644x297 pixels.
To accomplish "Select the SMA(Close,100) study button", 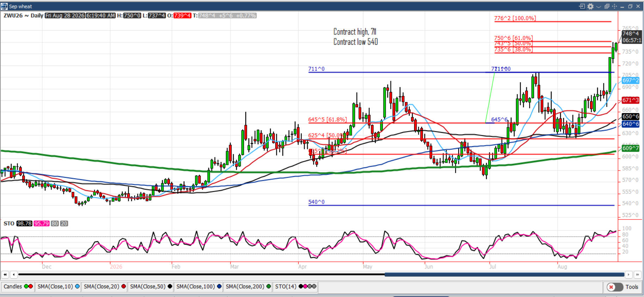I will click(x=199, y=286).
